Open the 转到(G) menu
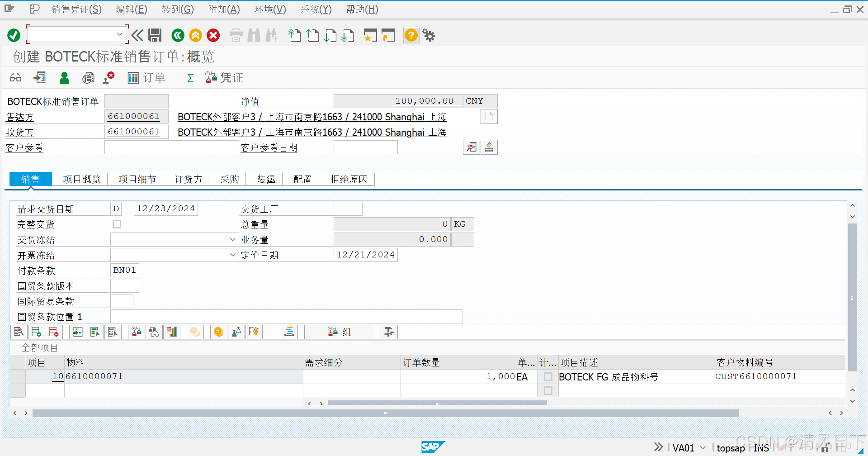Viewport: 868px width, 456px height. point(178,9)
